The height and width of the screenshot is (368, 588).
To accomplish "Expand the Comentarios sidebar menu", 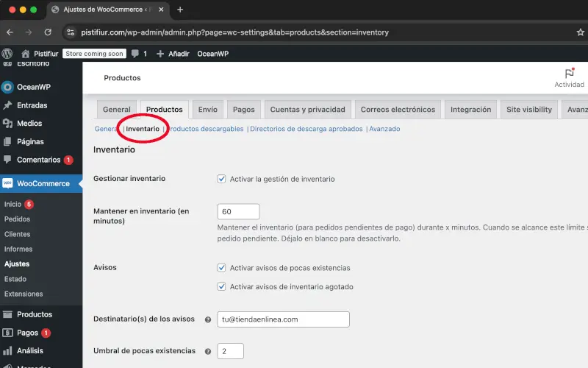I will pos(38,160).
